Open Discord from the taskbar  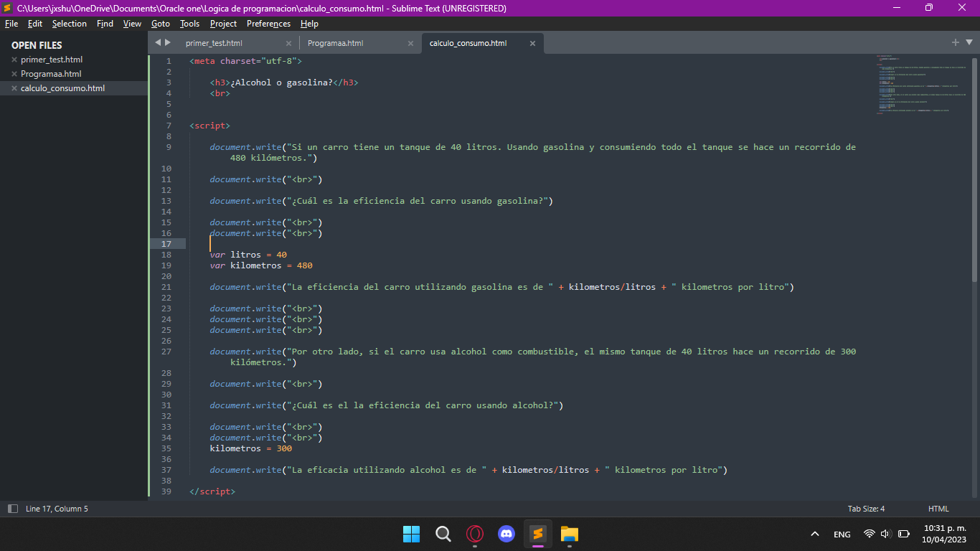click(x=507, y=534)
